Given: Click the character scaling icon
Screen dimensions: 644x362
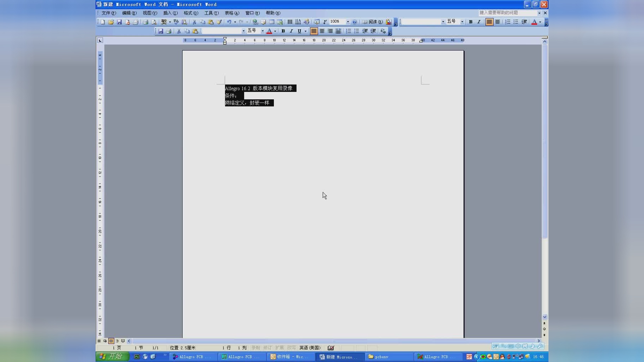Looking at the screenshot, I should tap(383, 31).
